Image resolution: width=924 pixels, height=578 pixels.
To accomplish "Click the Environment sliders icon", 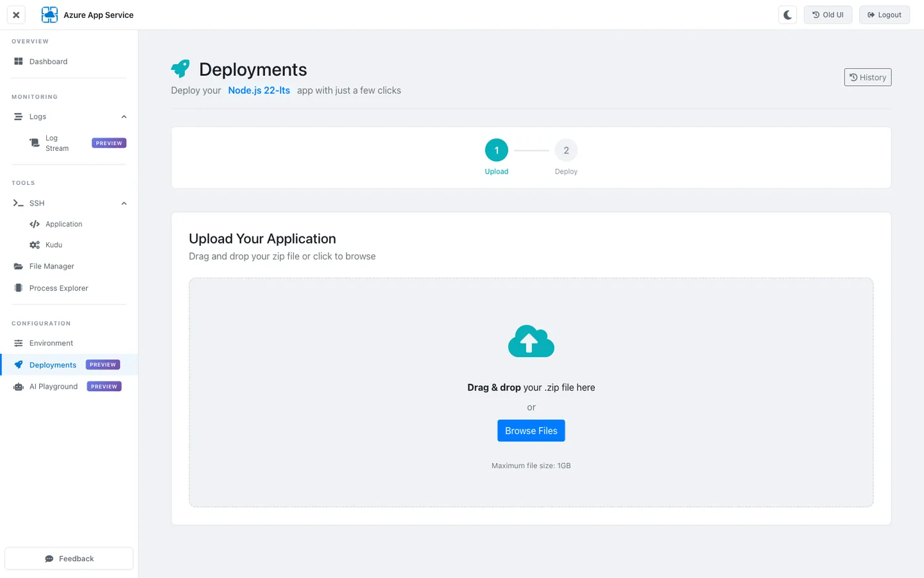I will pyautogui.click(x=19, y=344).
